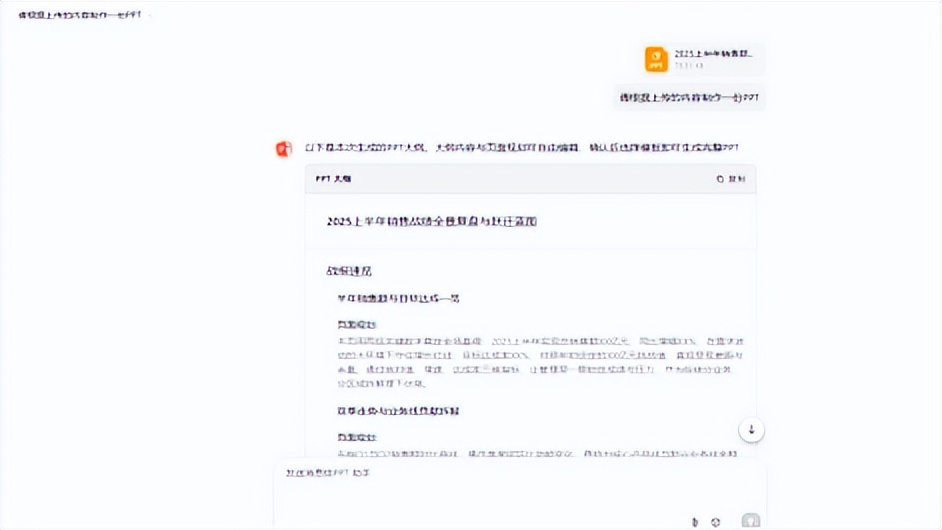Screen dimensions: 942x530
Task: Focus the chat message input box
Action: [x=500, y=490]
